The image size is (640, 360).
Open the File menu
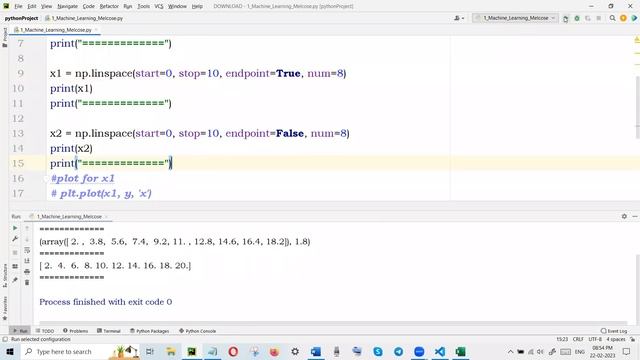coord(18,6)
